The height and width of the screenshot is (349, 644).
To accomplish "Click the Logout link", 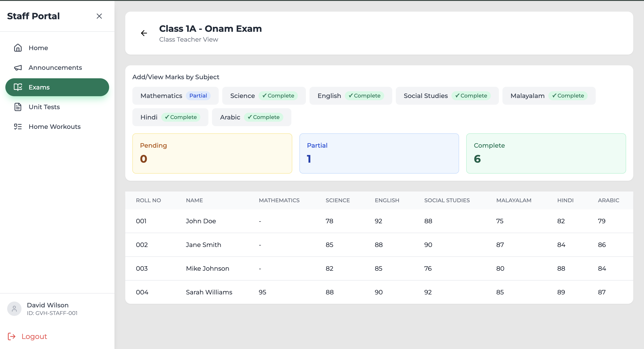I will click(34, 336).
